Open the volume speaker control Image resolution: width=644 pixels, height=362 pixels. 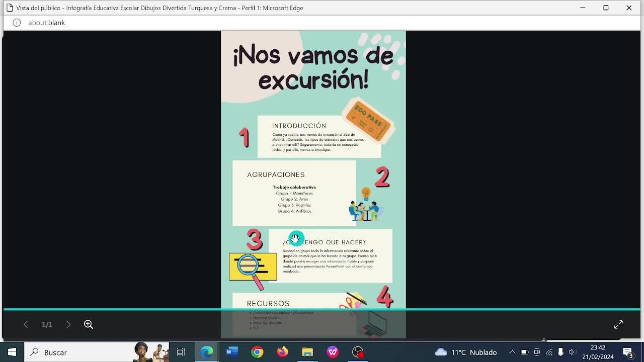coord(572,352)
